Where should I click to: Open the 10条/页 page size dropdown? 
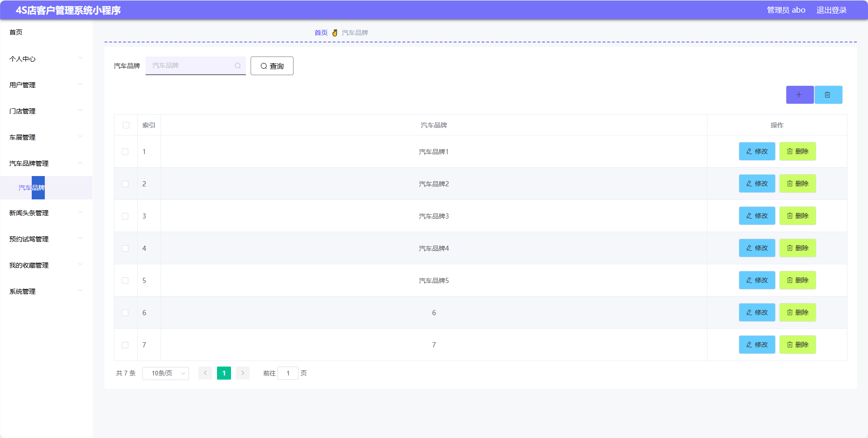click(166, 373)
